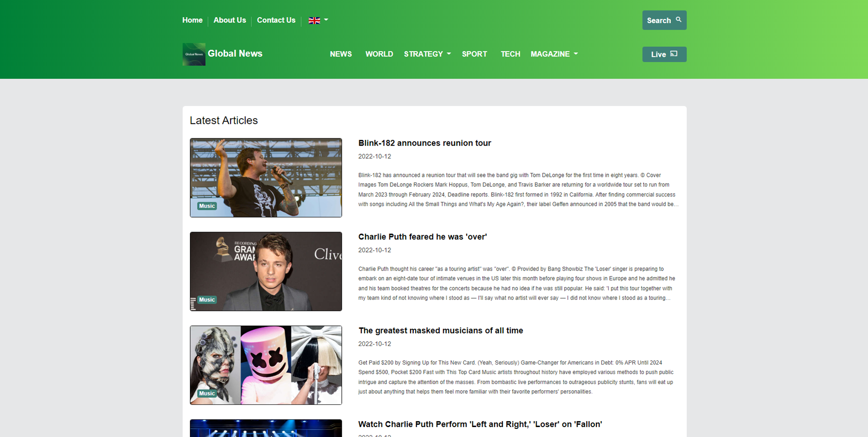The width and height of the screenshot is (868, 437).
Task: Open the Blink-182 reunion tour article
Action: pyautogui.click(x=425, y=143)
